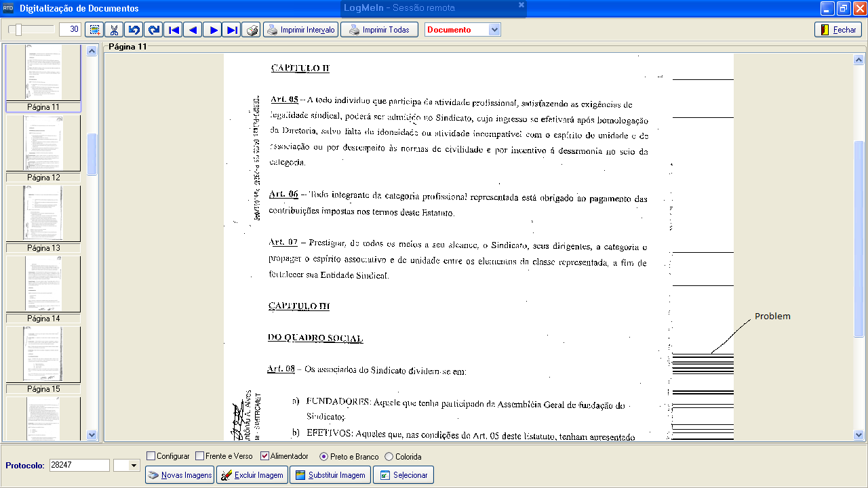Select the Colorida radio button

point(389,457)
